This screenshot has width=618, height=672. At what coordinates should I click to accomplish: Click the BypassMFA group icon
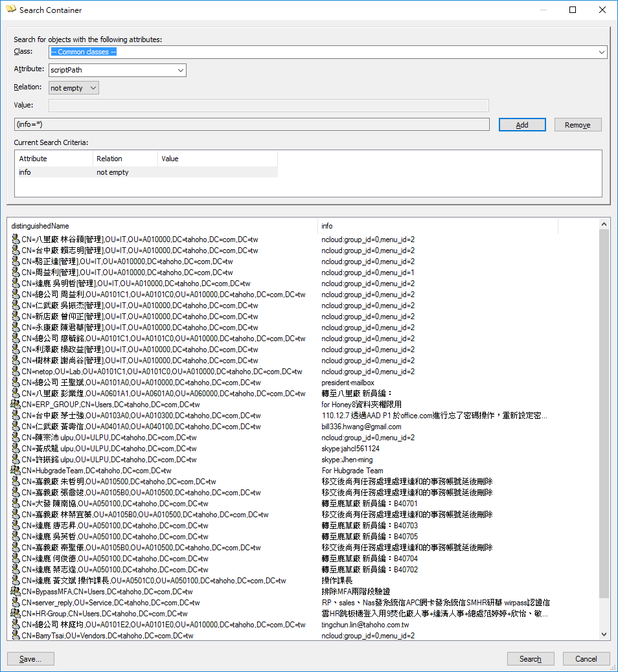(16, 592)
